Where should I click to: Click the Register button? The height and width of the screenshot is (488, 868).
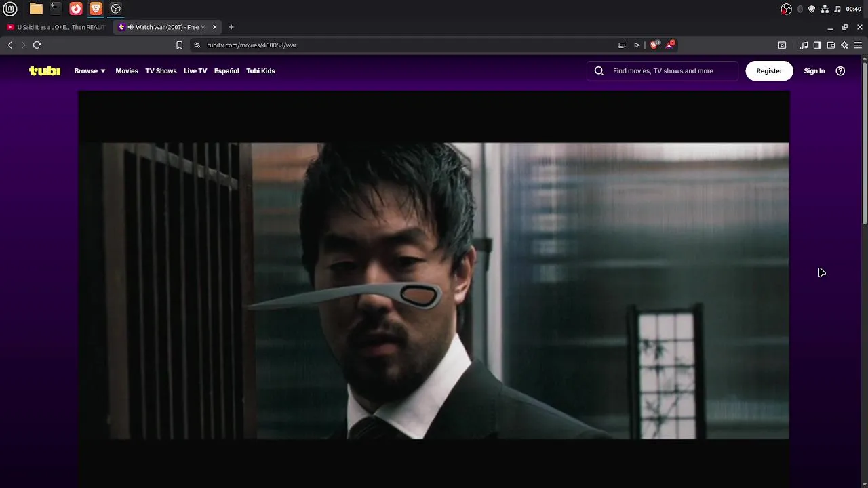click(769, 70)
